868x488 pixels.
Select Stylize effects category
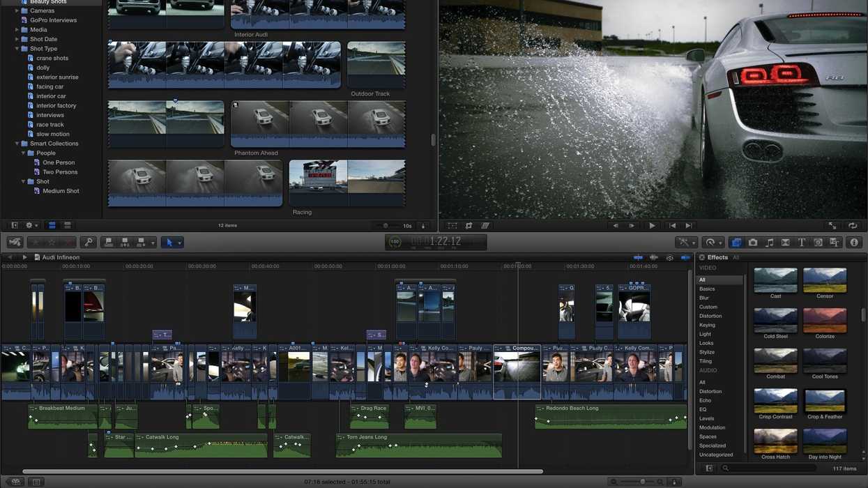point(706,352)
